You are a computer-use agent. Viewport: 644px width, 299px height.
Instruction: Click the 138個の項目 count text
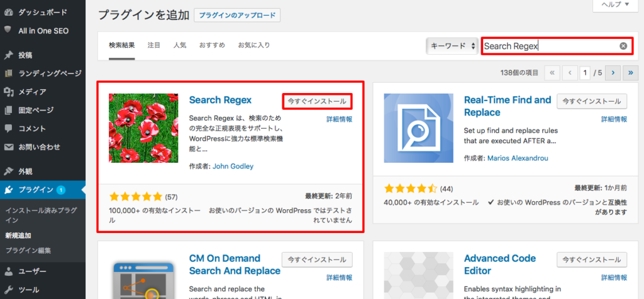coord(519,73)
